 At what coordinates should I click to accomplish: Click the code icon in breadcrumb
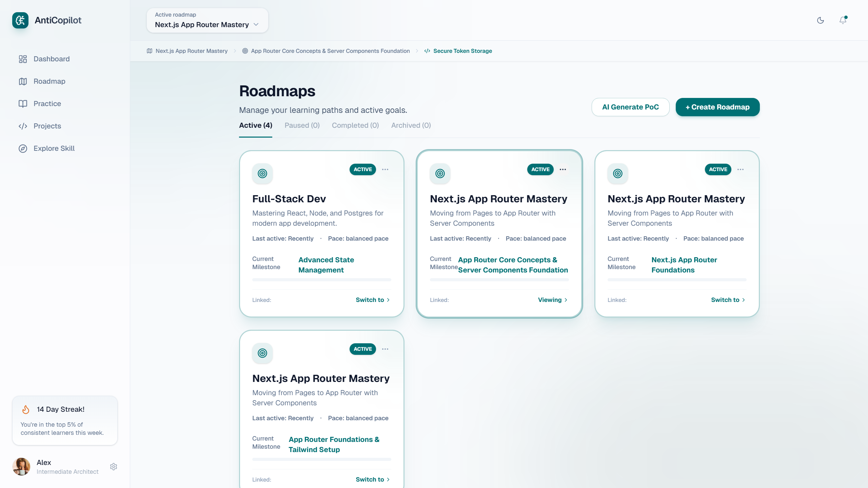pyautogui.click(x=427, y=51)
